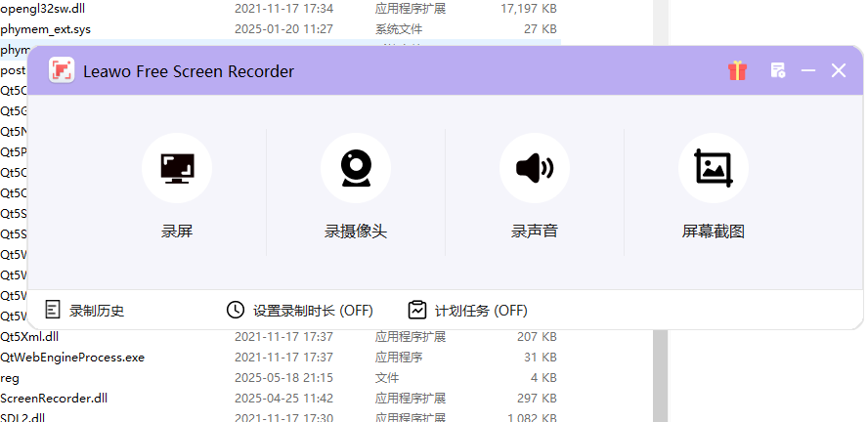The width and height of the screenshot is (868, 422).
Task: Launch the screenshot capture icon
Action: click(x=713, y=168)
